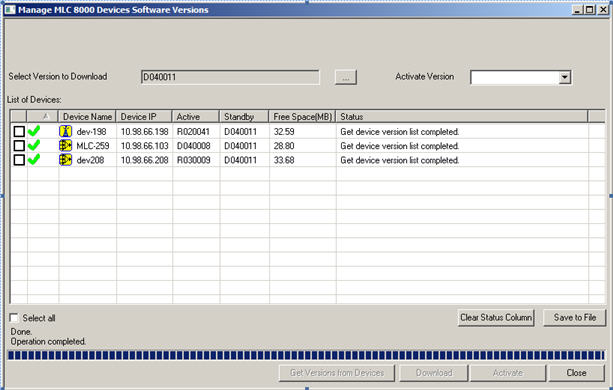
Task: Click active version D040008
Action: pyautogui.click(x=194, y=146)
